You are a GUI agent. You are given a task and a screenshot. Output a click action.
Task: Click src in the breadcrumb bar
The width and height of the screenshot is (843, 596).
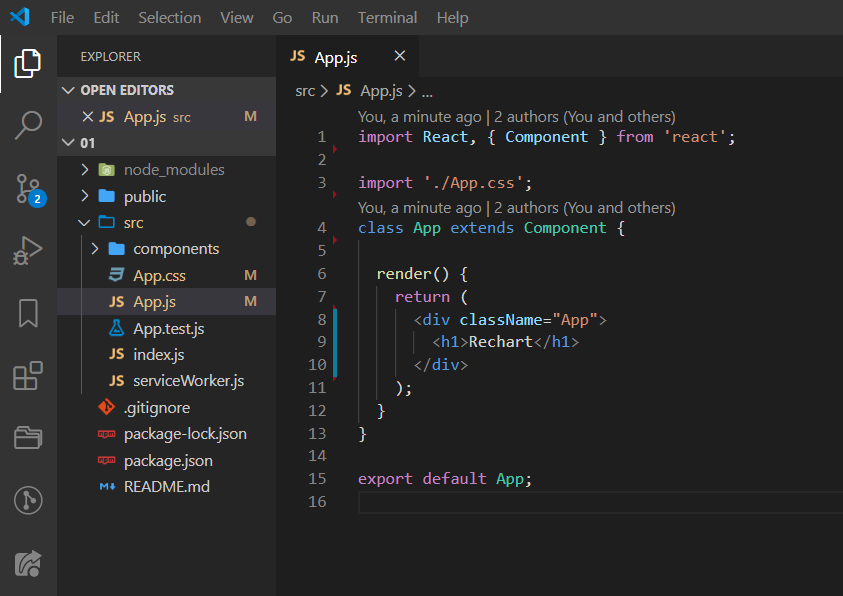point(305,90)
